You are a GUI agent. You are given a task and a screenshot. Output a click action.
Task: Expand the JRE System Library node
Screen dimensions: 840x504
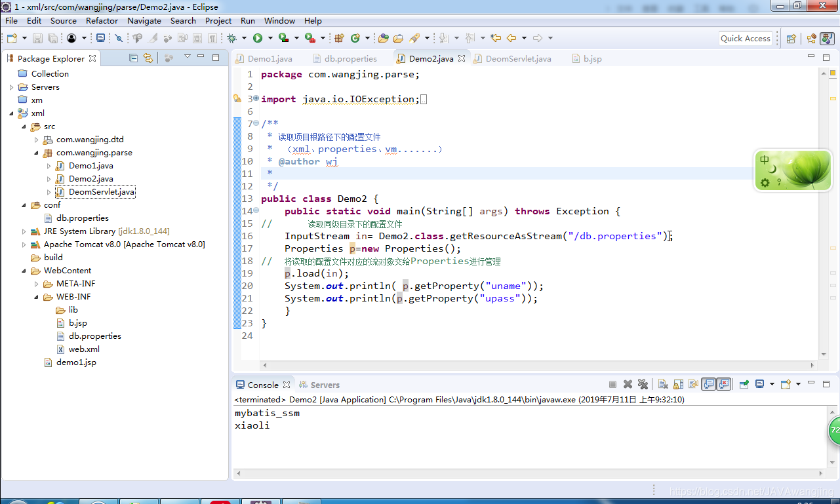tap(24, 231)
